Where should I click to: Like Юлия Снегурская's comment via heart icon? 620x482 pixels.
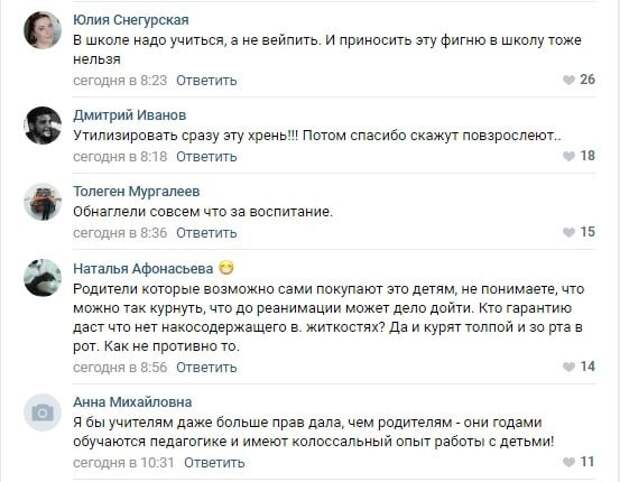coord(569,80)
